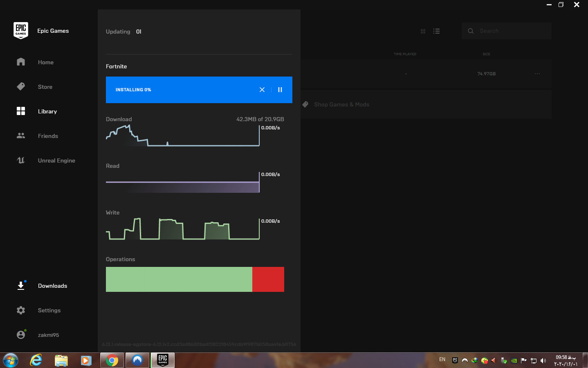Switch library to list view
This screenshot has width=588, height=368.
coord(436,31)
